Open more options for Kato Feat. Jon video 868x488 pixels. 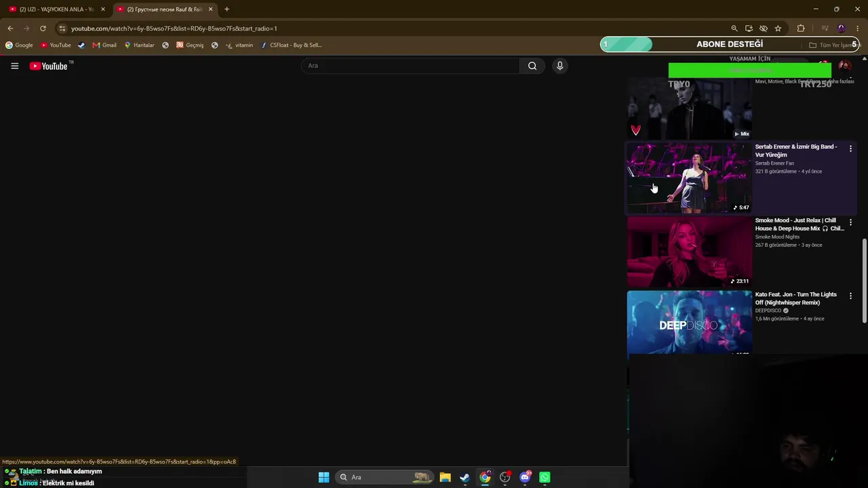click(850, 296)
